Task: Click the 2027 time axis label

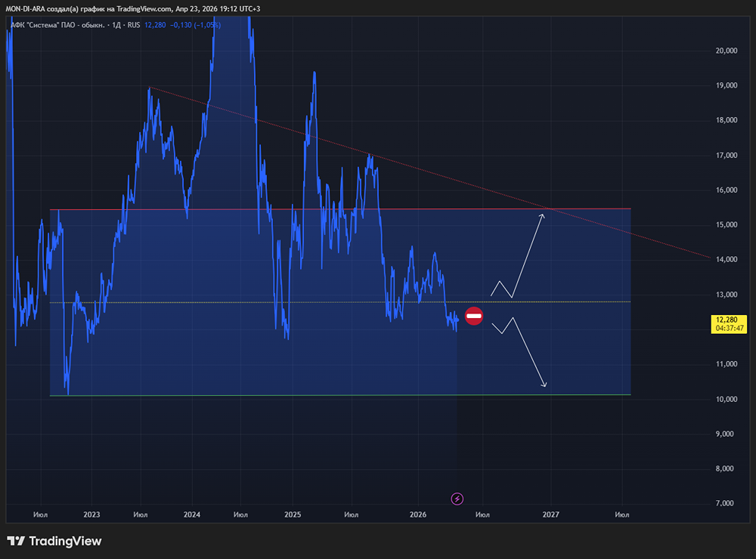Action: [550, 514]
